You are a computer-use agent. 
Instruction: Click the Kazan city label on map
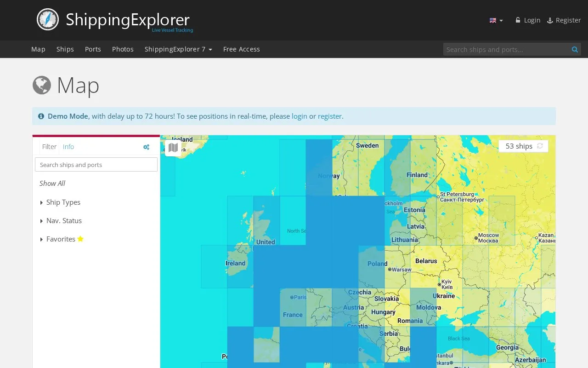tap(546, 238)
